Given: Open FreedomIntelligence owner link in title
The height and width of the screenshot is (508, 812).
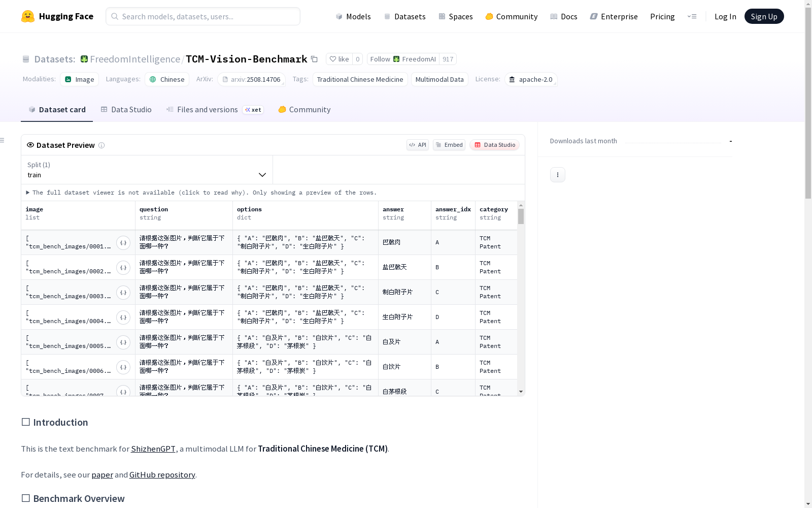Looking at the screenshot, I should tap(135, 59).
